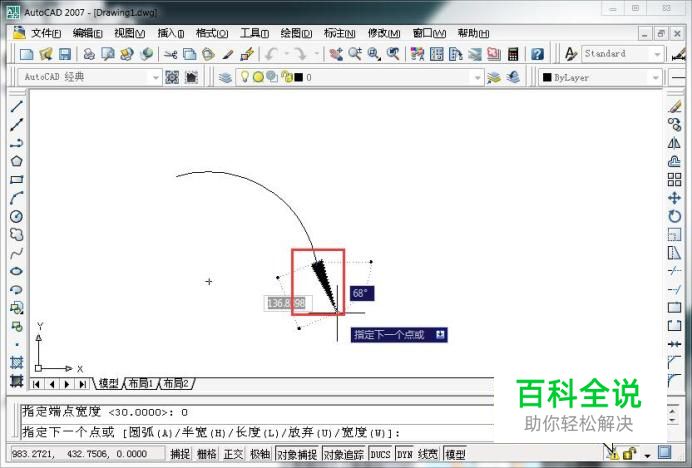Select the Hatch tool

(17, 362)
